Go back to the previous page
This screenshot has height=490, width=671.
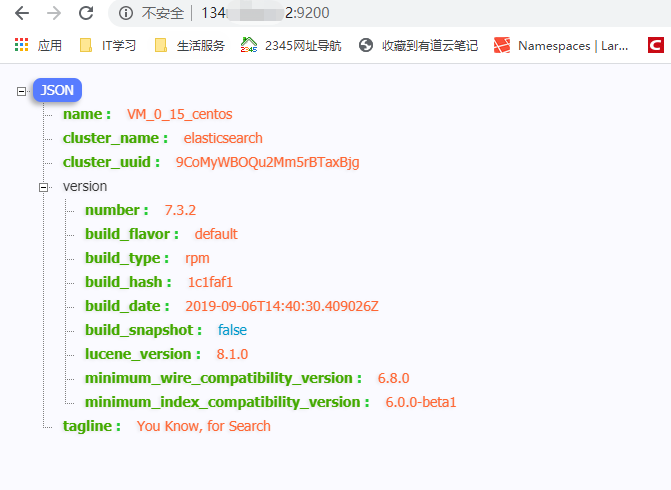pyautogui.click(x=21, y=13)
